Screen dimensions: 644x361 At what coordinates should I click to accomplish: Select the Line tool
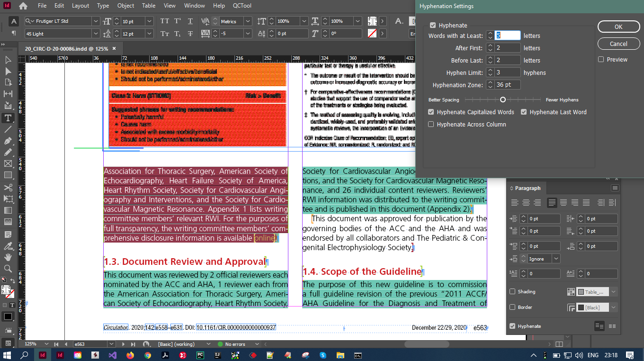[8, 129]
